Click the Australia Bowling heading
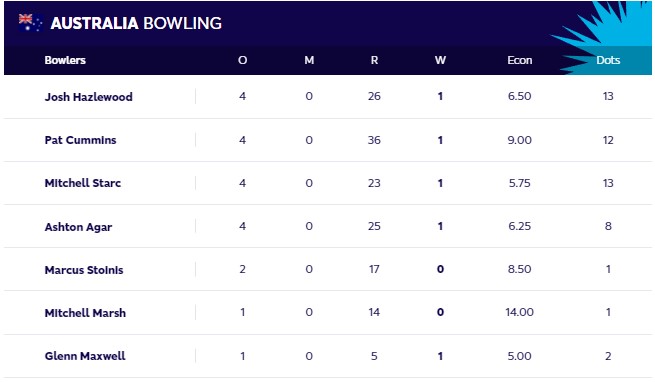Screen dimensions: 655x382 [136, 23]
